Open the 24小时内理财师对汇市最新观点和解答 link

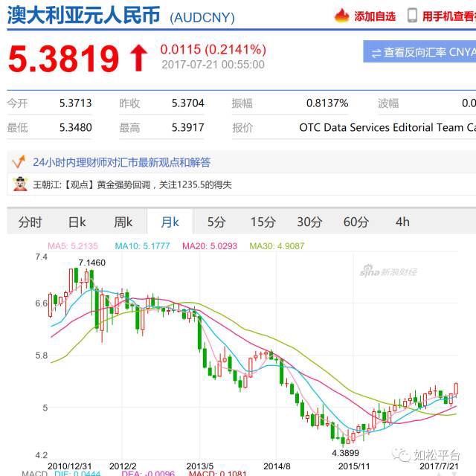click(x=121, y=162)
